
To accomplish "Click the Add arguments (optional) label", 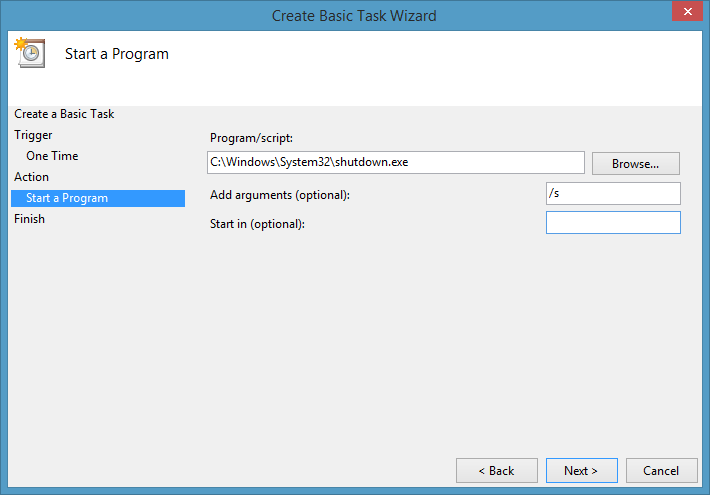I will click(x=280, y=194).
